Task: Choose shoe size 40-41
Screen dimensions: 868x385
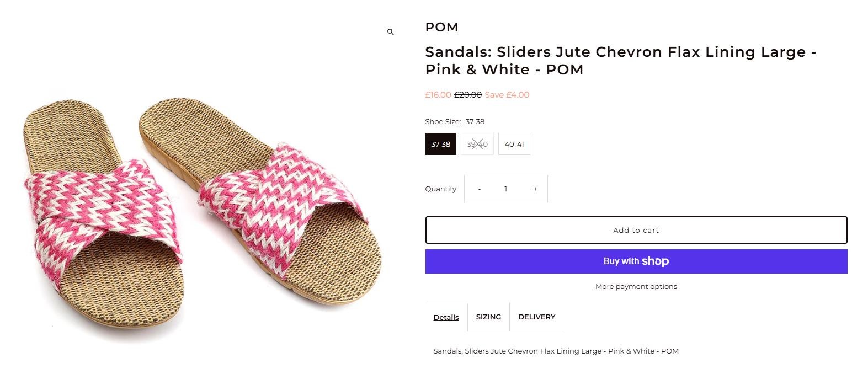Action: (x=514, y=144)
